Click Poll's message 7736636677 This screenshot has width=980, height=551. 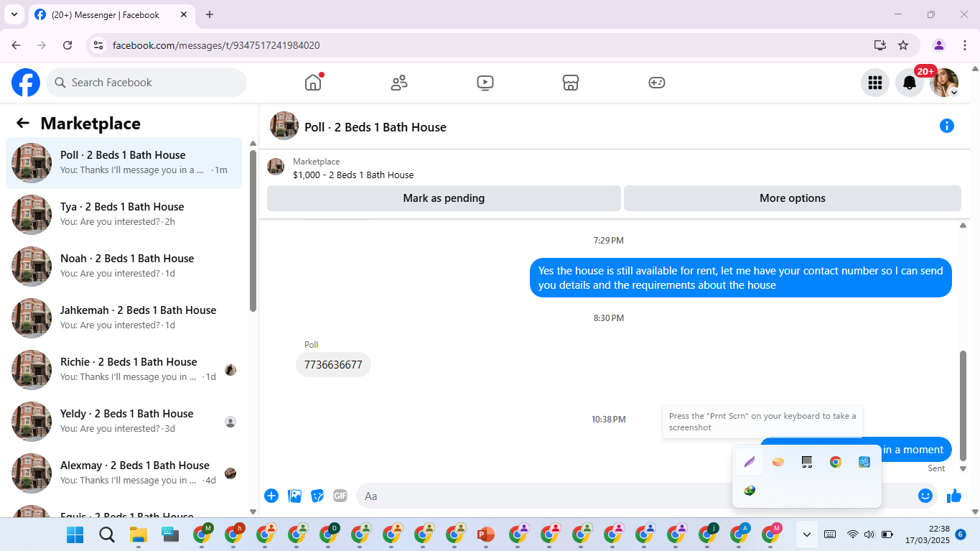tap(333, 365)
